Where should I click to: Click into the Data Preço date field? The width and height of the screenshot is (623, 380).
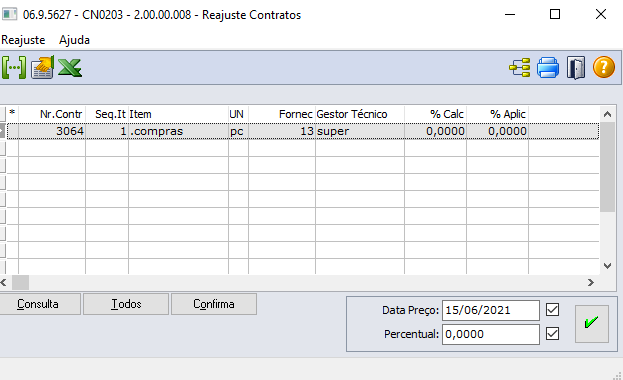tap(491, 310)
